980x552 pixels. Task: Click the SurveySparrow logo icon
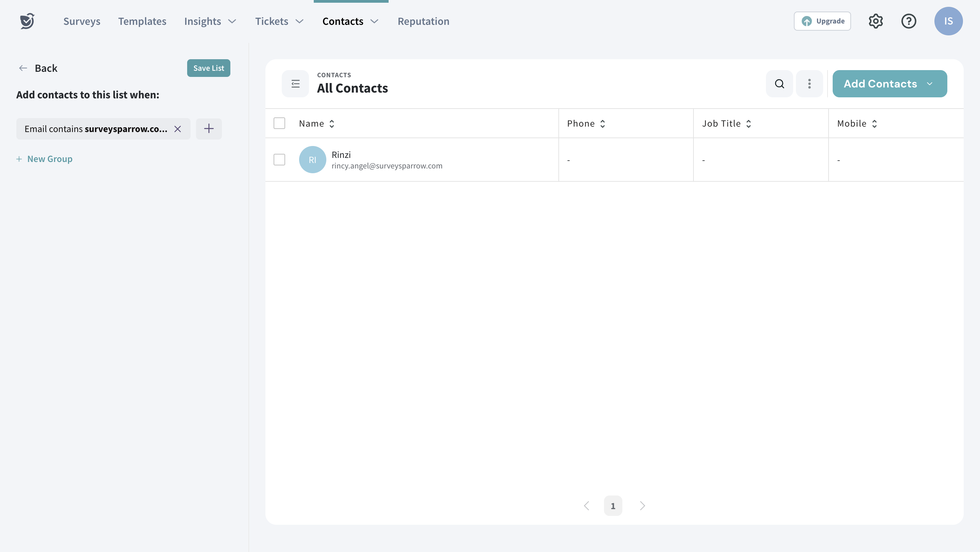pyautogui.click(x=27, y=21)
